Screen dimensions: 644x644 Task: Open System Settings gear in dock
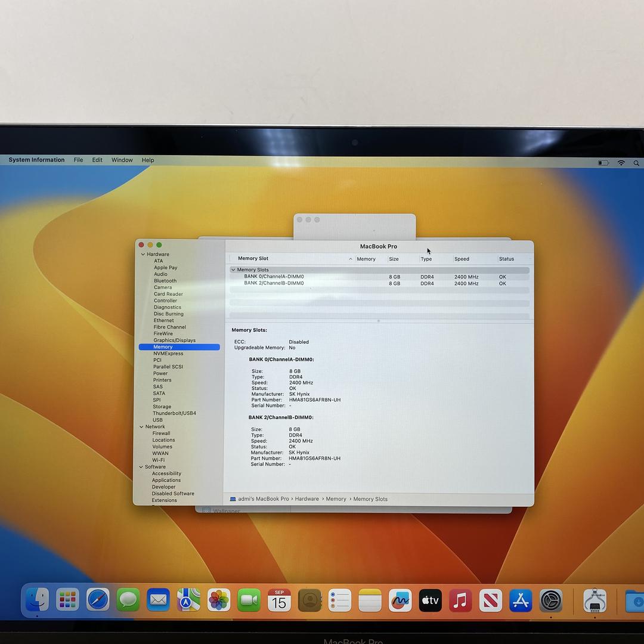[551, 600]
